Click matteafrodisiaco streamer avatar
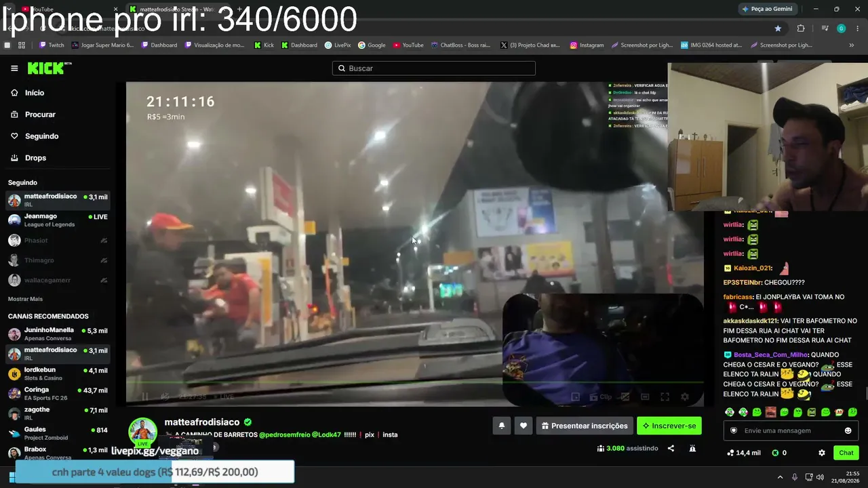Image resolution: width=868 pixels, height=488 pixels. pos(143,432)
